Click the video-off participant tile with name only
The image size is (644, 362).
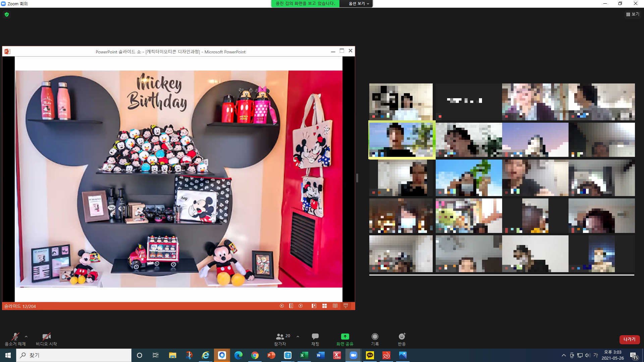(x=469, y=102)
